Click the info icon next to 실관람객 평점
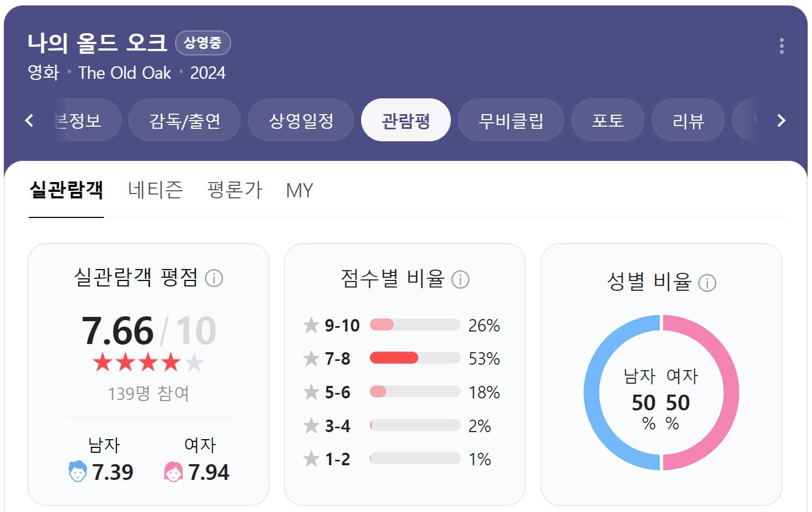Screen dimensions: 812x512 coord(215,278)
